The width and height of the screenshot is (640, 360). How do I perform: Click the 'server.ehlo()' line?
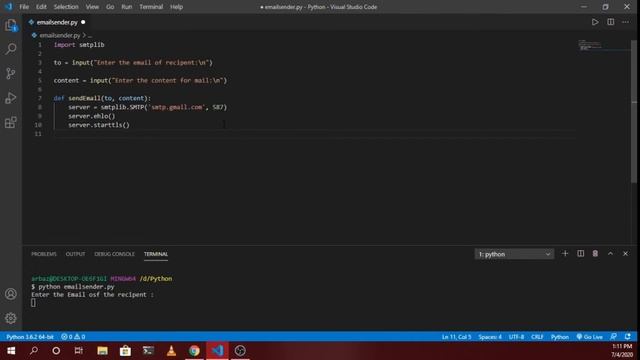[91, 116]
